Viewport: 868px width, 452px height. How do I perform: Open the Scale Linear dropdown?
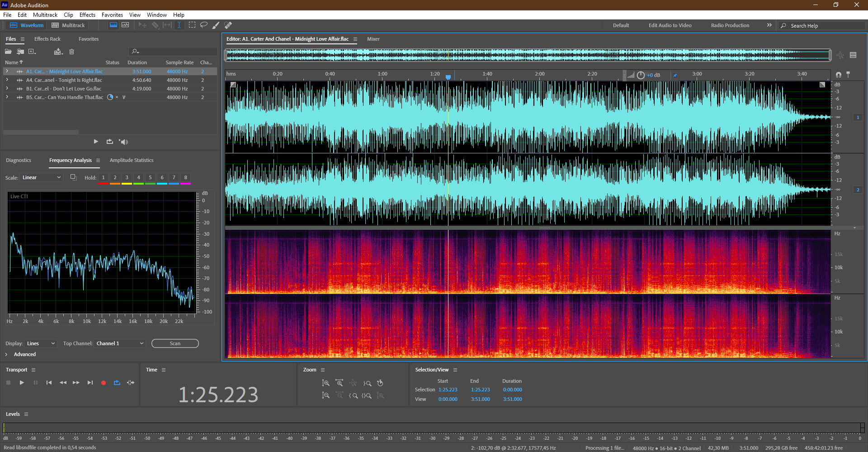41,177
